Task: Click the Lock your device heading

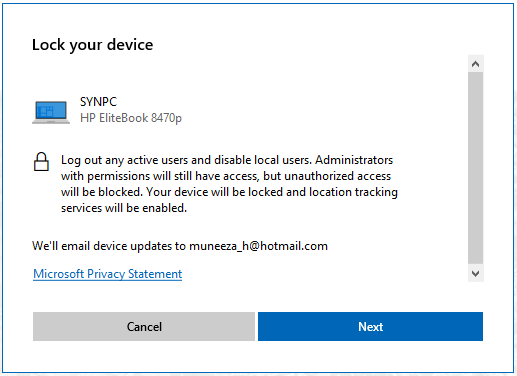Action: point(93,45)
